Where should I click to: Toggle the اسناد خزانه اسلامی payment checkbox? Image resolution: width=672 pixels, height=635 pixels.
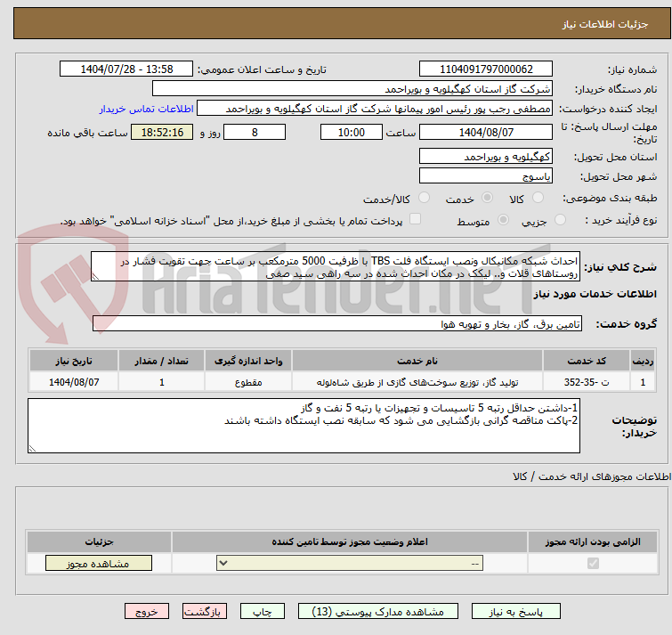415,219
